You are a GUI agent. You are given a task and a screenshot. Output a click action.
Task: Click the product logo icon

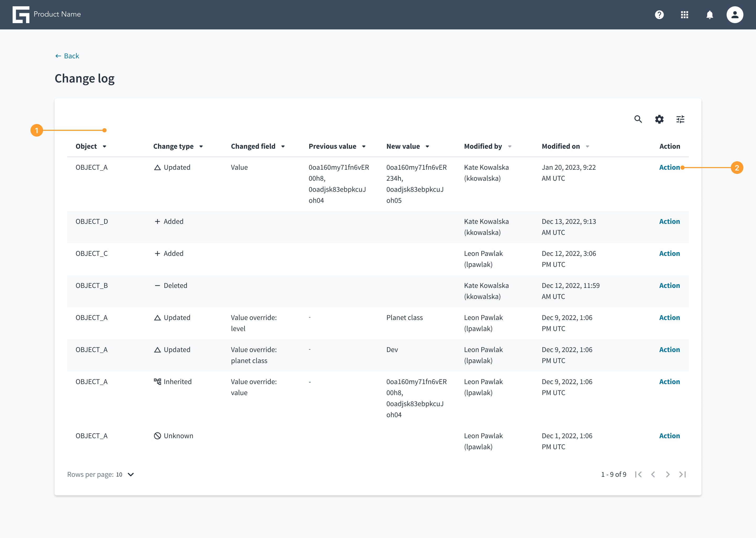[21, 14]
